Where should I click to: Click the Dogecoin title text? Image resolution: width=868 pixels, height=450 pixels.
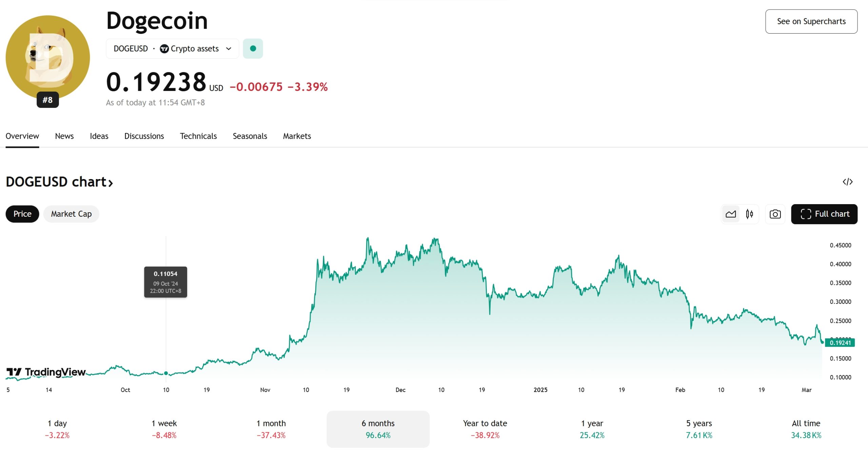coord(157,21)
